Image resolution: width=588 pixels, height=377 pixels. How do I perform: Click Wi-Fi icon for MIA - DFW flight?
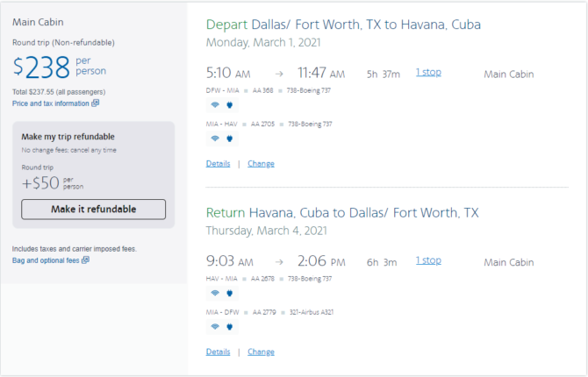point(214,327)
